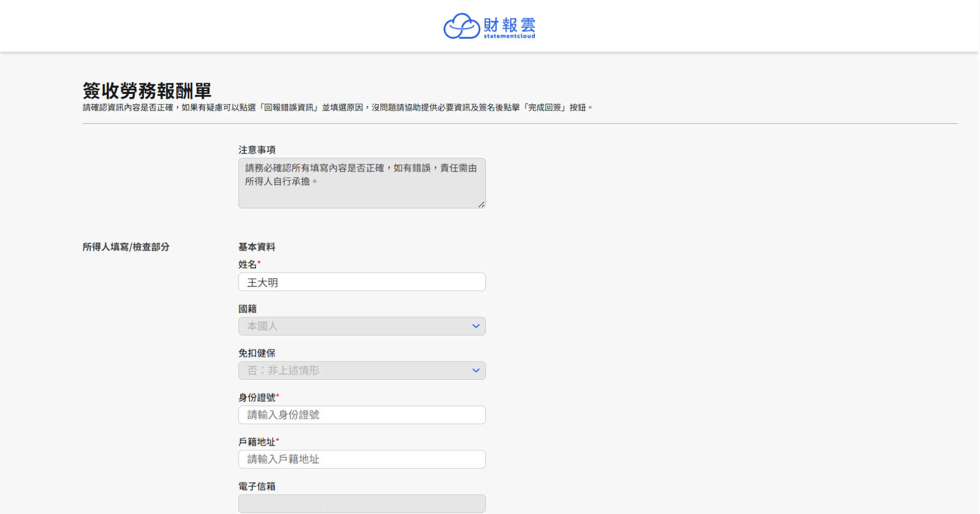Click the 注意事項 label
980x514 pixels.
click(257, 150)
